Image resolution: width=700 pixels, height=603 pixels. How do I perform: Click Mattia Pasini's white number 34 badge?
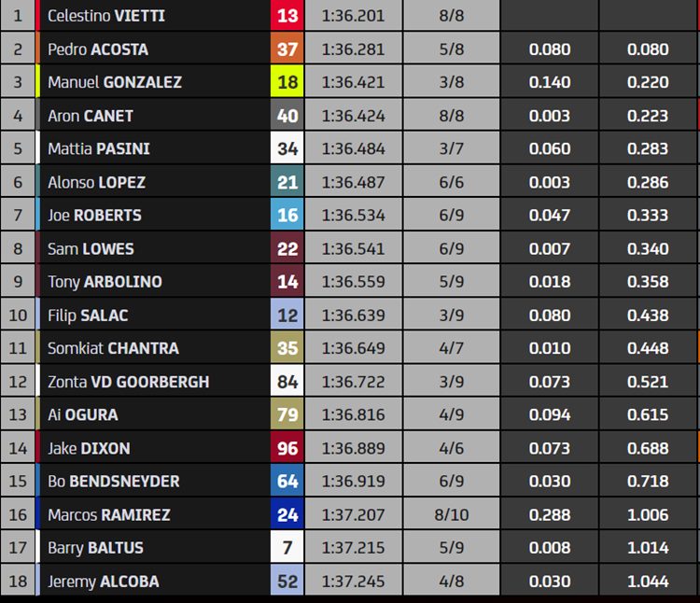click(x=287, y=148)
